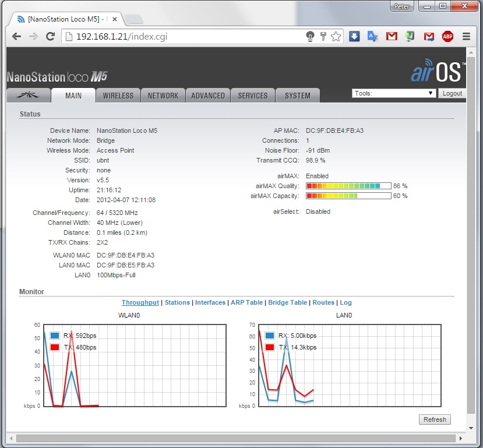The image size is (483, 448).
Task: Open the AdBlock Plus extension
Action: click(447, 36)
